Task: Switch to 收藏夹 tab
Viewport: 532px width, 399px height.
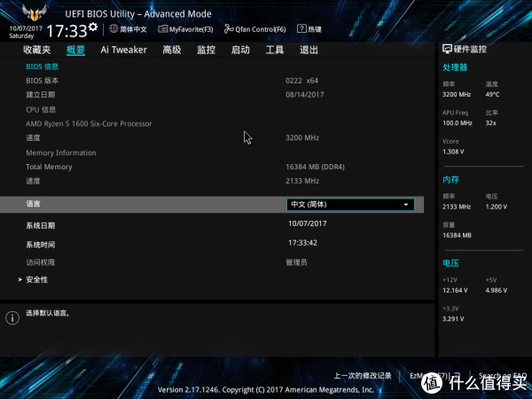Action: [x=36, y=50]
